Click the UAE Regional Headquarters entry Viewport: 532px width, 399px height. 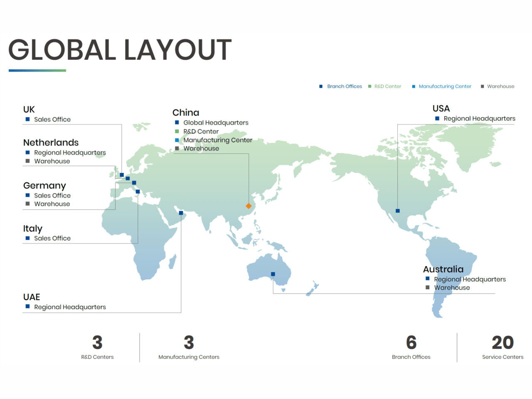pyautogui.click(x=70, y=307)
